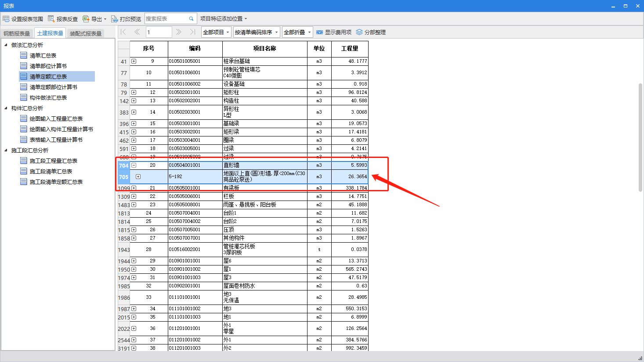Run 报表反查 from the toolbar
Screen dimensions: 644x362
[63, 19]
